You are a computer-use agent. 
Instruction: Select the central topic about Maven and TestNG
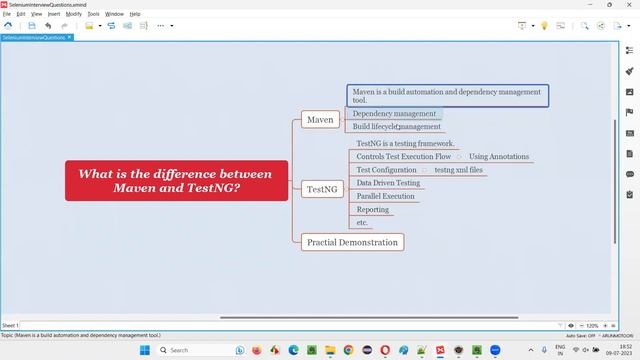(176, 180)
